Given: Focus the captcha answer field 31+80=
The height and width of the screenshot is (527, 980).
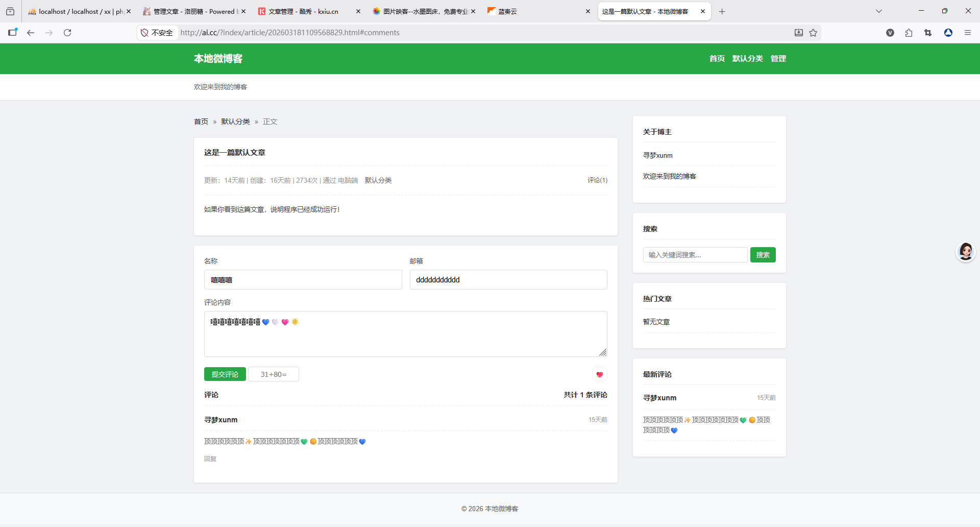Looking at the screenshot, I should [x=274, y=374].
